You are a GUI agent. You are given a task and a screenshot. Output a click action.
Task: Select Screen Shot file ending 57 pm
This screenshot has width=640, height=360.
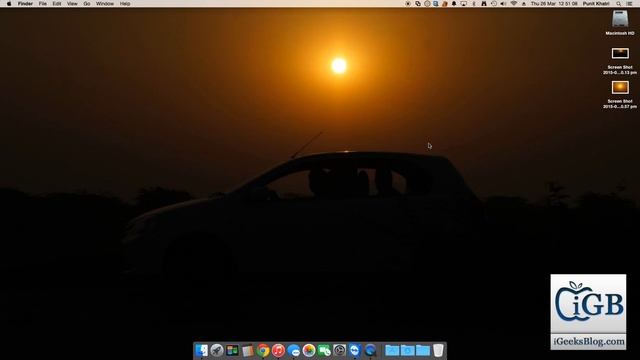pyautogui.click(x=620, y=95)
